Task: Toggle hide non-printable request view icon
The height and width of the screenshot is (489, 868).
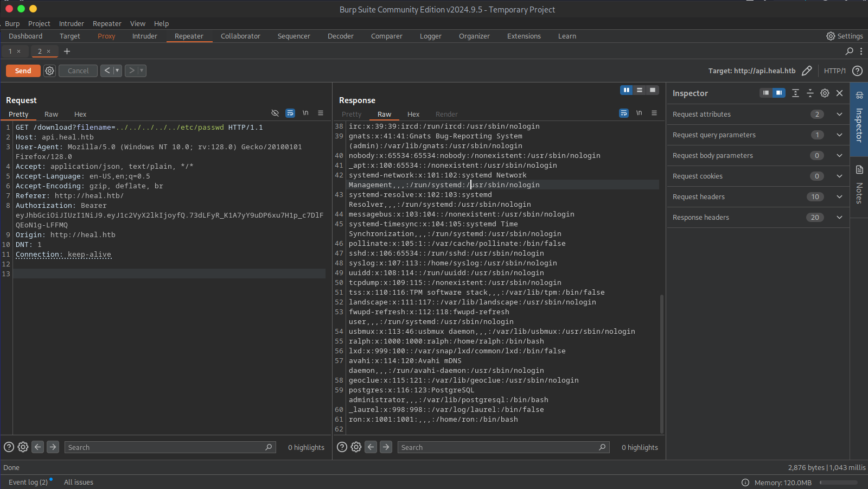Action: pos(275,113)
